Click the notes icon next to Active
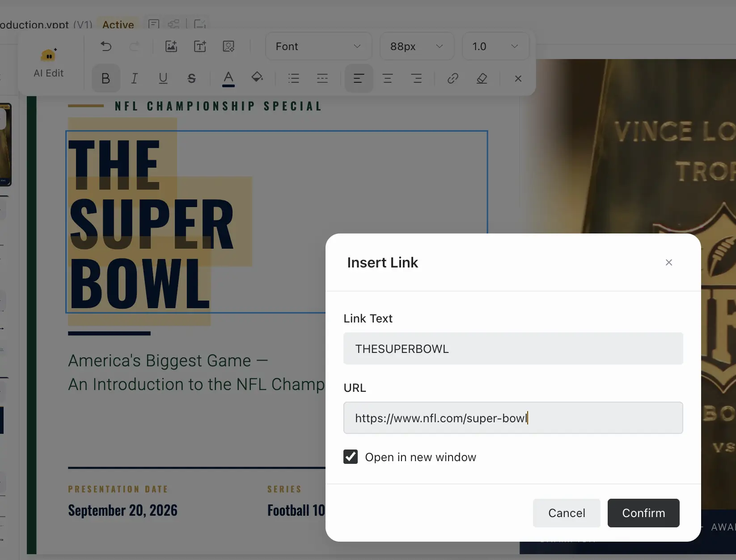Image resolution: width=736 pixels, height=560 pixels. coord(154,24)
